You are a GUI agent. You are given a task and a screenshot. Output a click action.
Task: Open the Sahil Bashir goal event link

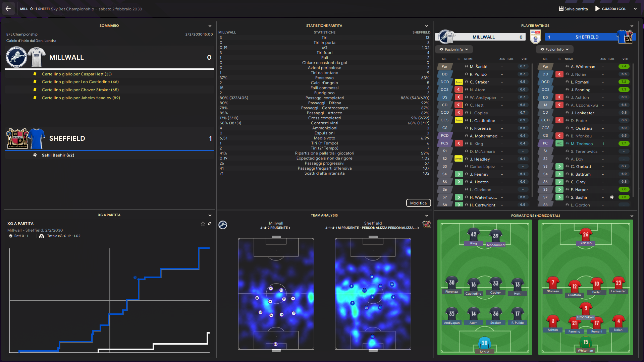tap(58, 155)
